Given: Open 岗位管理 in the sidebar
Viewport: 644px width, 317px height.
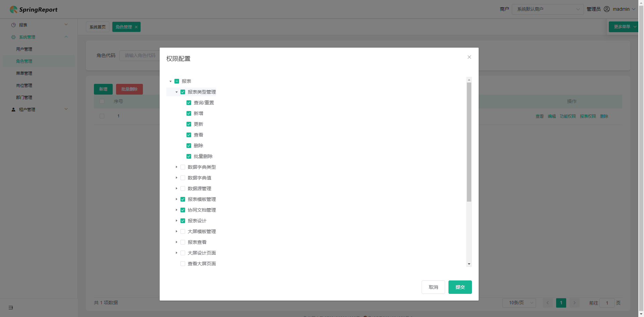Looking at the screenshot, I should (x=24, y=85).
